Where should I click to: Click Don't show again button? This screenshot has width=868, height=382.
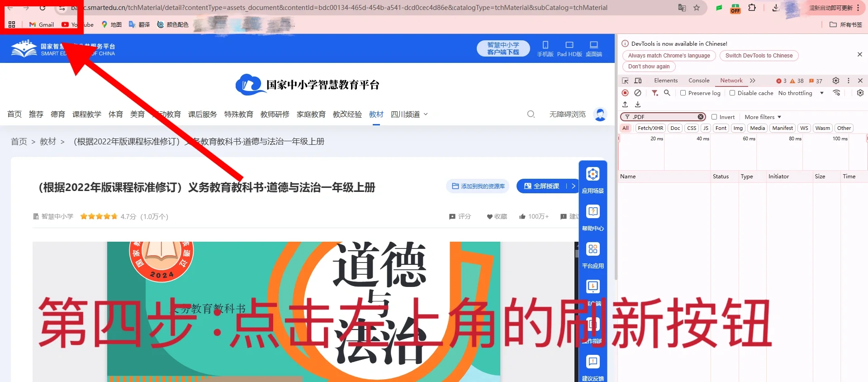pos(649,67)
